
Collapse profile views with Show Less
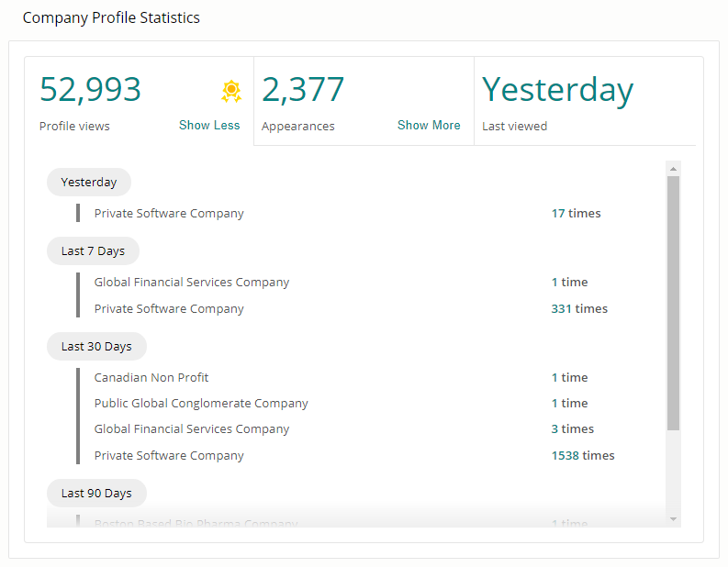[209, 126]
